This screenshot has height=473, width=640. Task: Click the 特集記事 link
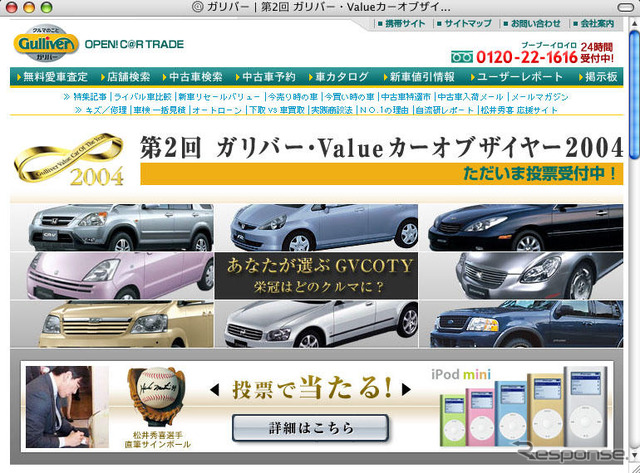[x=90, y=97]
